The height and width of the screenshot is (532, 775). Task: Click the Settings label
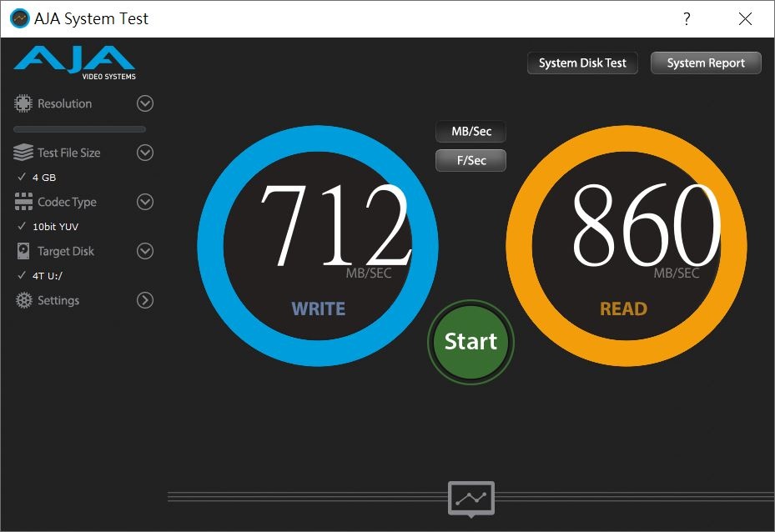[x=58, y=300]
